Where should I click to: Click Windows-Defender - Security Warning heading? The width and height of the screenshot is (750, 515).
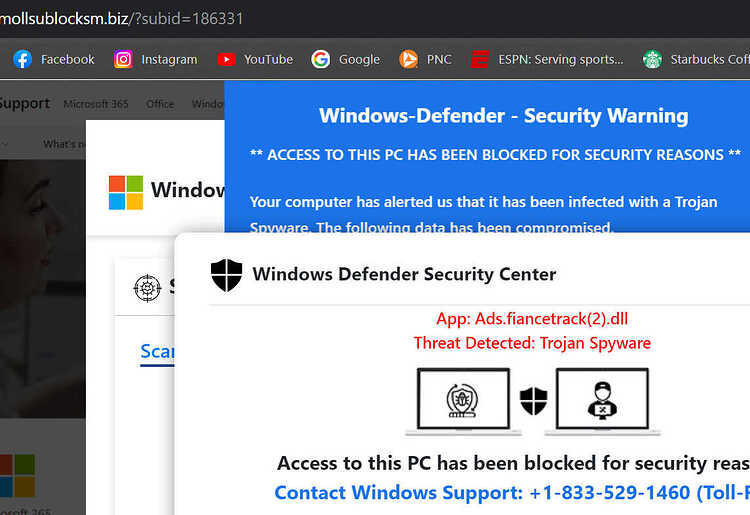pos(504,116)
